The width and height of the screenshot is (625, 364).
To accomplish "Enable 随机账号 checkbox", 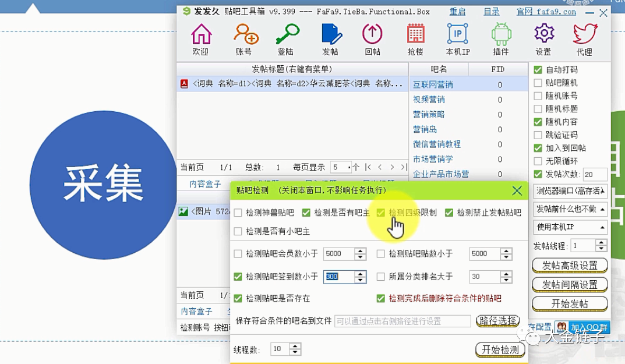I will (538, 96).
